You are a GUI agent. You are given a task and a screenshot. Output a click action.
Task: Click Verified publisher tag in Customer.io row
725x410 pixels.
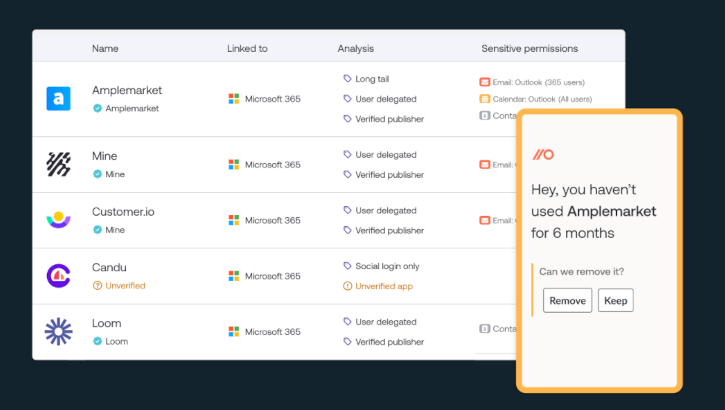coord(389,231)
